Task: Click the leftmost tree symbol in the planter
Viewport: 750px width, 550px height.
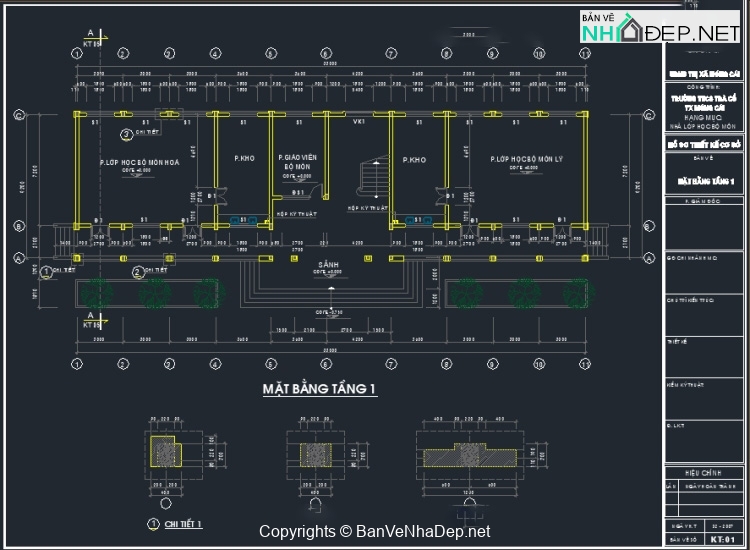Action: pyautogui.click(x=98, y=293)
